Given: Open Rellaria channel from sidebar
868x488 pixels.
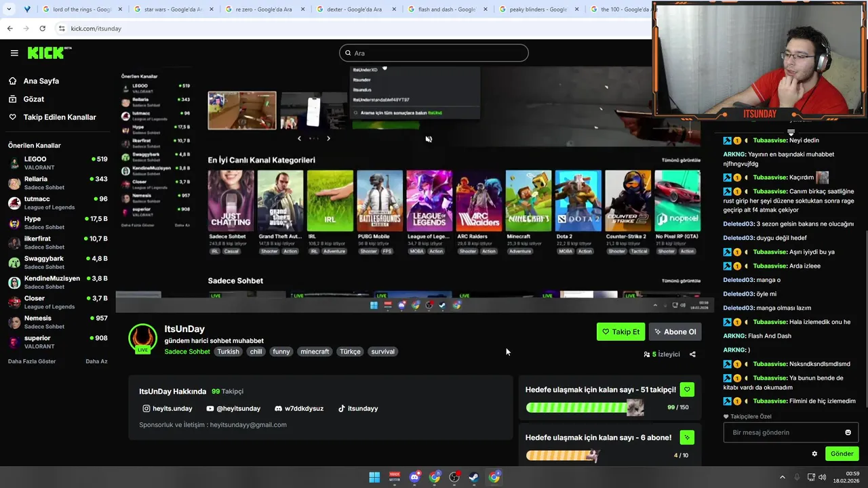Looking at the screenshot, I should click(58, 183).
